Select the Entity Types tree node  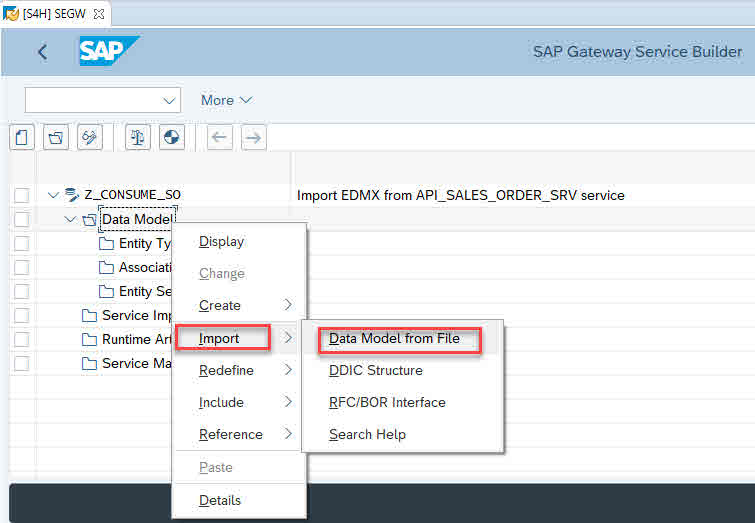[x=144, y=244]
